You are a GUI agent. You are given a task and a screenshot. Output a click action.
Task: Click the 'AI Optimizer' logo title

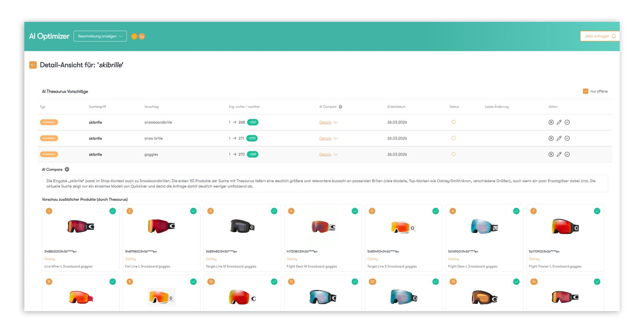[x=49, y=36]
